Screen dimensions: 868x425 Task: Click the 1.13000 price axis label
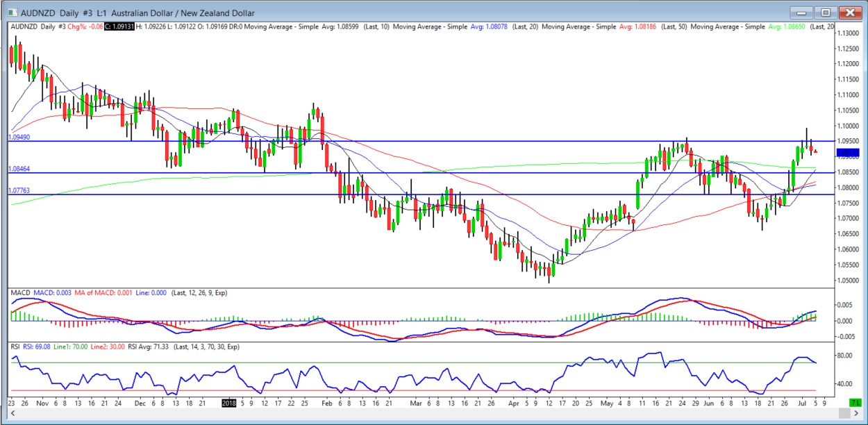click(x=849, y=33)
